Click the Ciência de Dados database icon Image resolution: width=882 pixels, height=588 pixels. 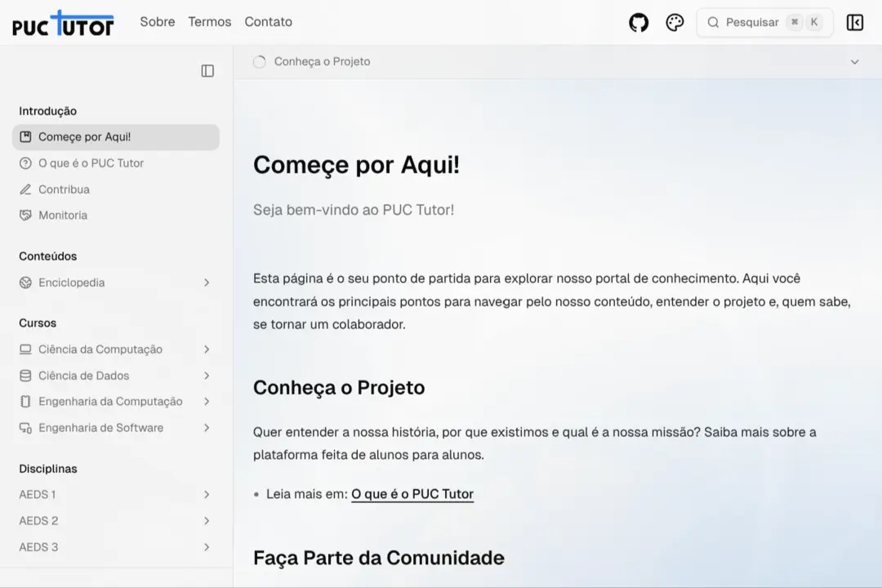[x=25, y=376]
